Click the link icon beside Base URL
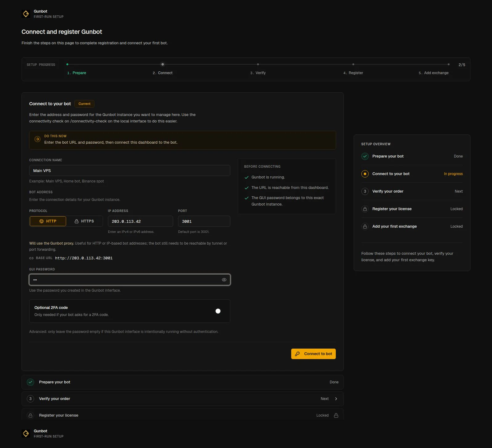 [31, 258]
